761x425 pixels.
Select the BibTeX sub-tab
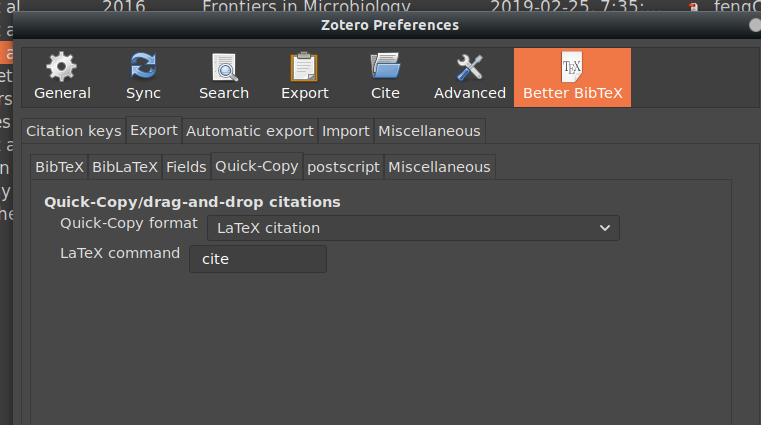[x=59, y=167]
